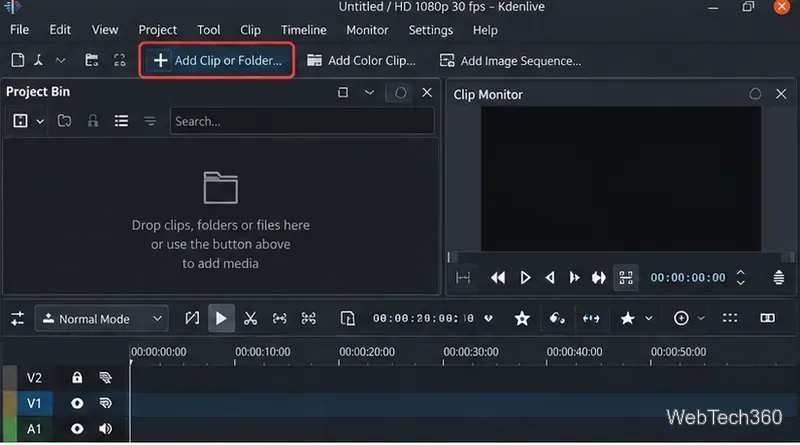The height and width of the screenshot is (445, 800).
Task: Click the Project Bin circular refresh icon
Action: [x=400, y=92]
